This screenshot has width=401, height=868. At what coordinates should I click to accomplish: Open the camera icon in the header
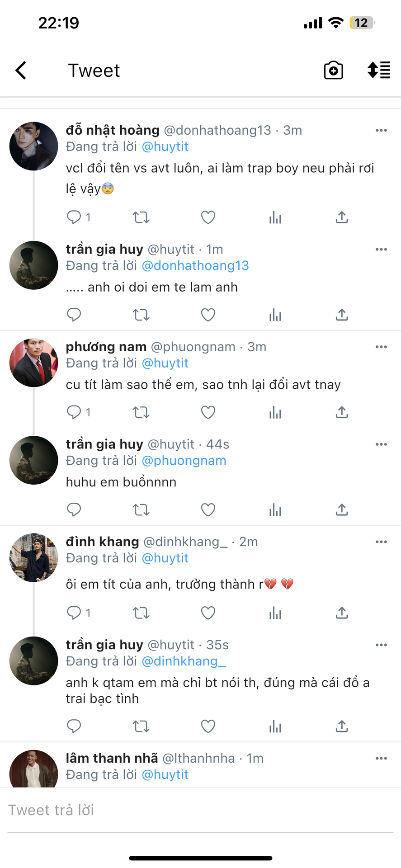pos(333,71)
